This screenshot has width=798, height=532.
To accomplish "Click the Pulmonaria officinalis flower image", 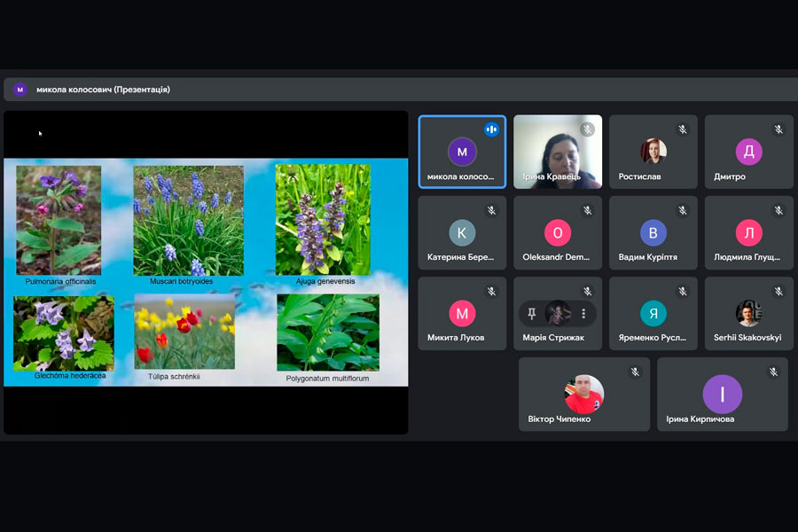I will click(59, 219).
